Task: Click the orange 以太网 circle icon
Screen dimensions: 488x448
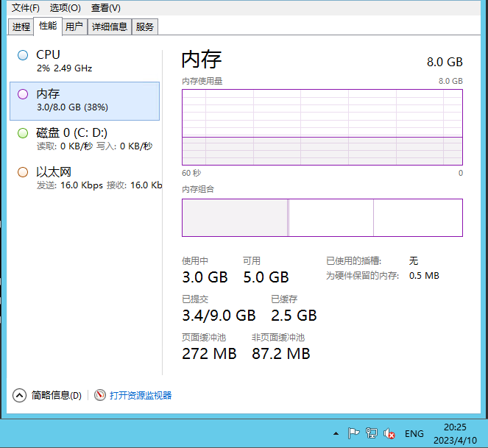Action: (23, 172)
